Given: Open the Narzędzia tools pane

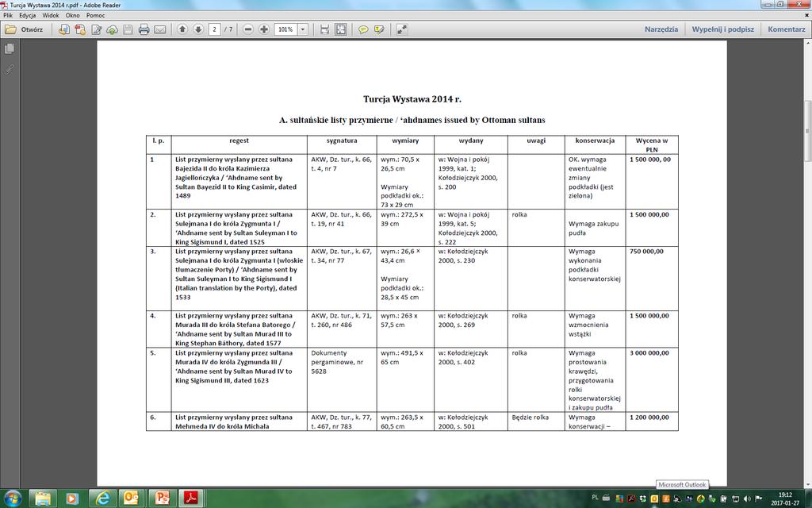Looking at the screenshot, I should (661, 29).
